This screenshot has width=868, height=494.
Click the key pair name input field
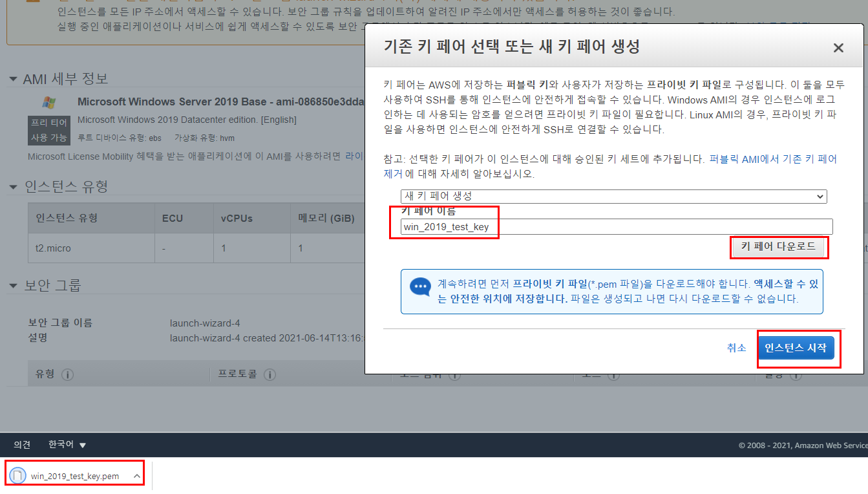[617, 227]
